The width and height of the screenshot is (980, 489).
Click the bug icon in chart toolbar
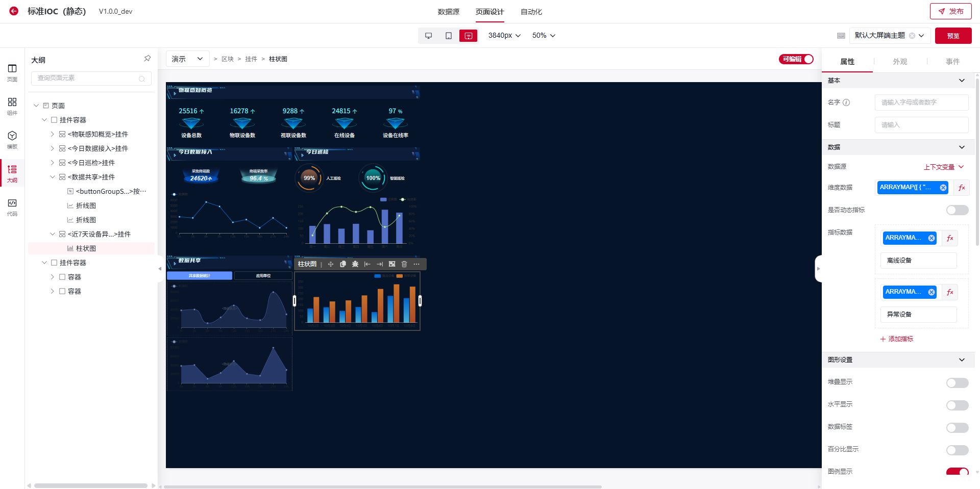355,264
